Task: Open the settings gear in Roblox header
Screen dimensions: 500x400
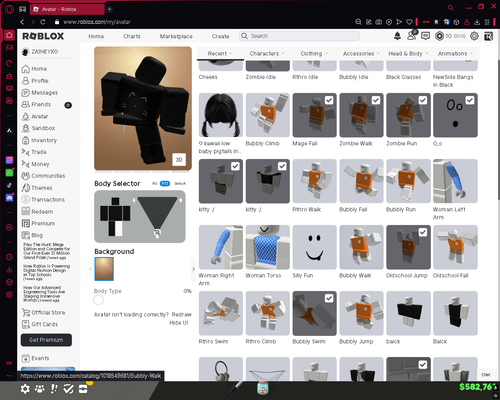Action: click(x=474, y=36)
